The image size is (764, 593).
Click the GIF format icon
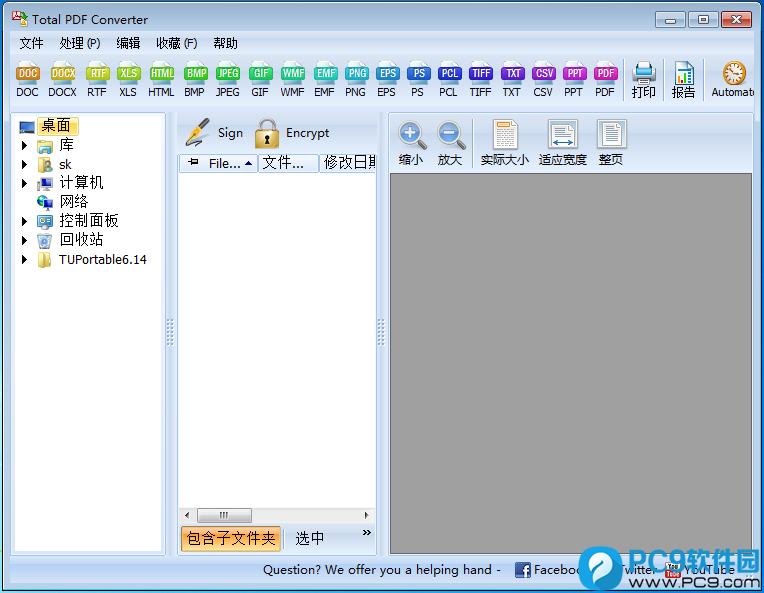pyautogui.click(x=260, y=79)
